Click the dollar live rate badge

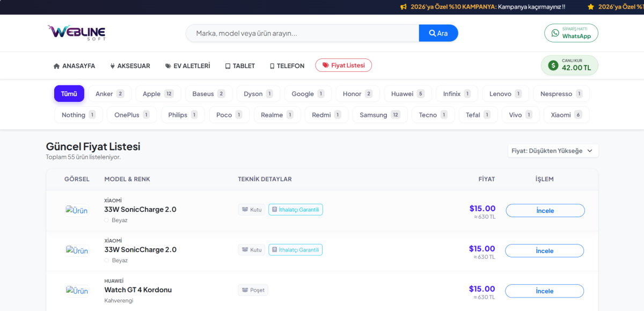[569, 65]
